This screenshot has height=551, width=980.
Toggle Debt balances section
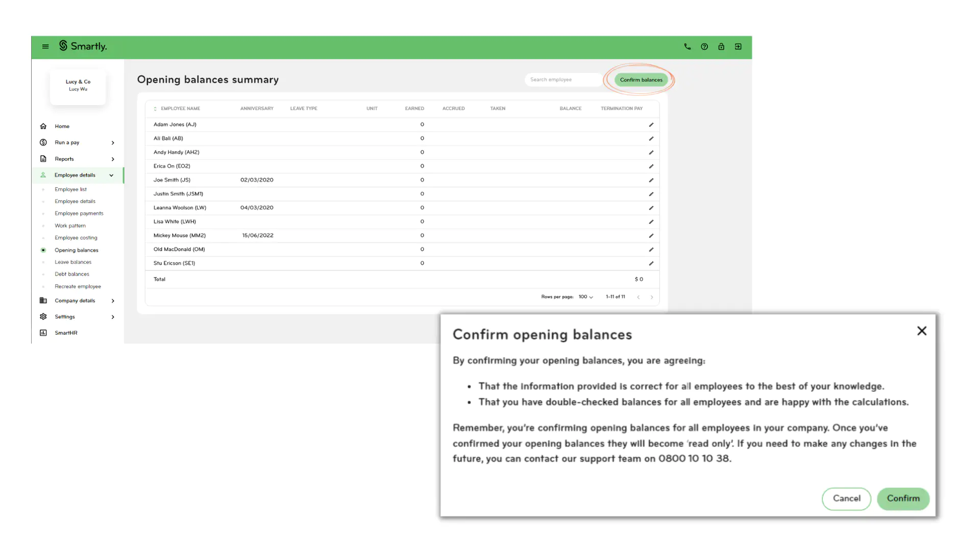[x=71, y=274]
